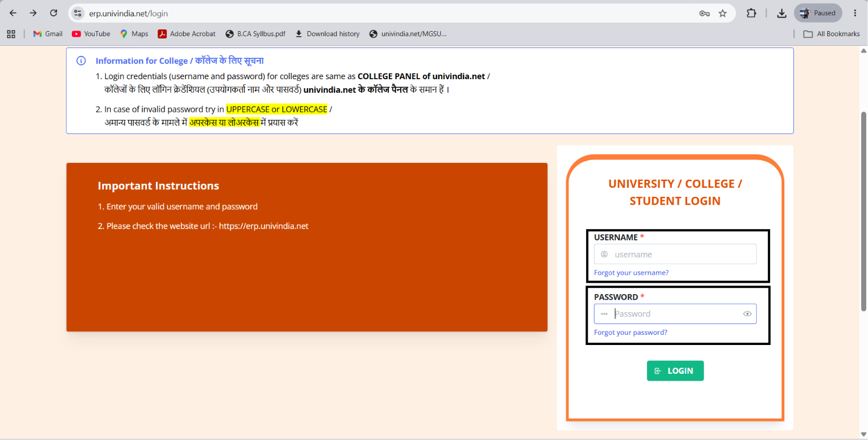This screenshot has height=440, width=868.
Task: Click the browser back arrow
Action: 13,13
